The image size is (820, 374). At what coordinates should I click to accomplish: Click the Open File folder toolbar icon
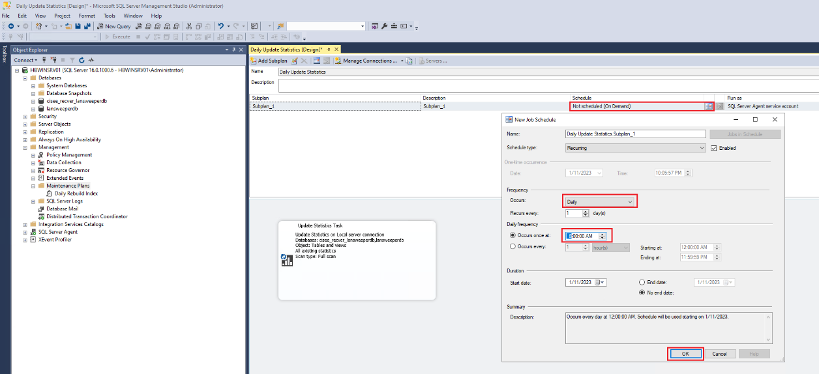pos(69,26)
